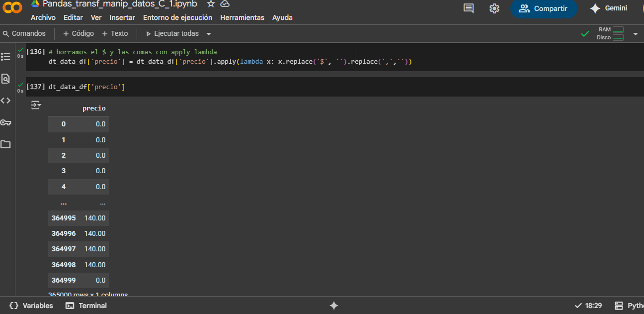Open find and replace sidebar icon
This screenshot has width=644, height=314.
click(5, 79)
